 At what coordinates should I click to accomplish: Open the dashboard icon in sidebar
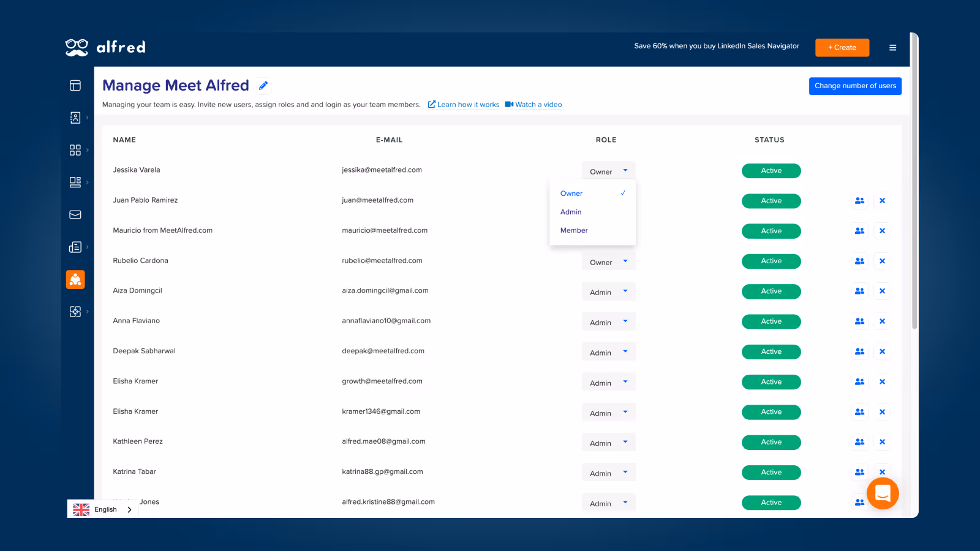coord(75,86)
